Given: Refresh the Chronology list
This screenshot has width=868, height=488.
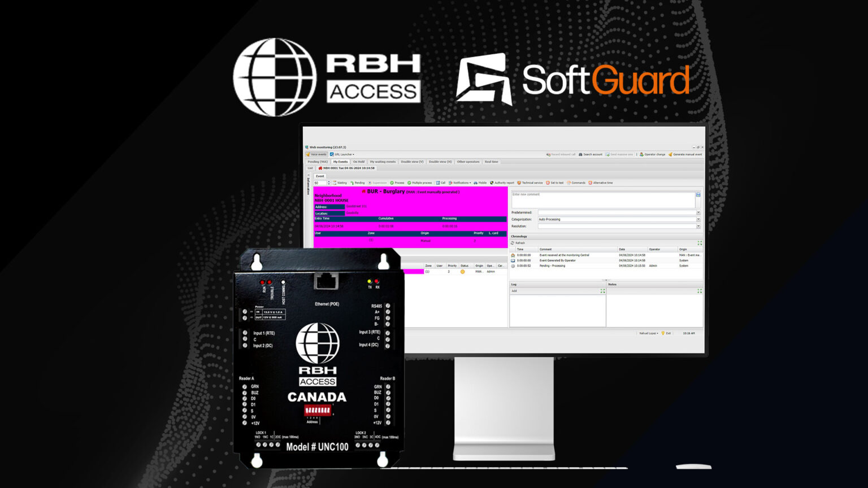Looking at the screenshot, I should [518, 243].
